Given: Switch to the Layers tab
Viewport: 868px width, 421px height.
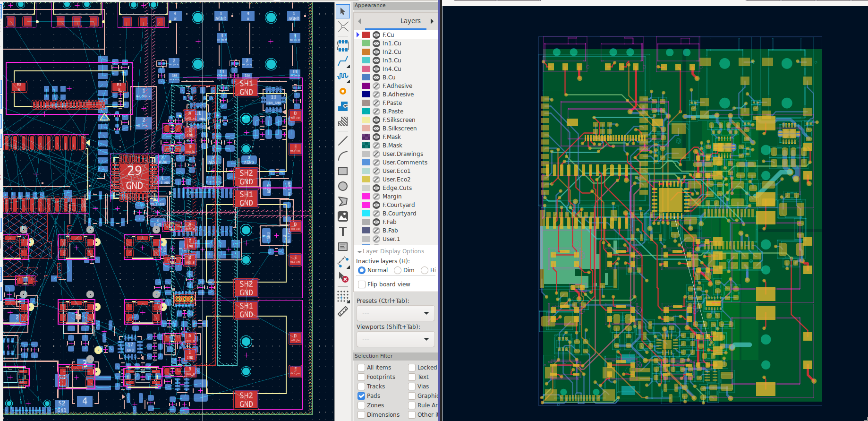Looking at the screenshot, I should click(x=410, y=21).
